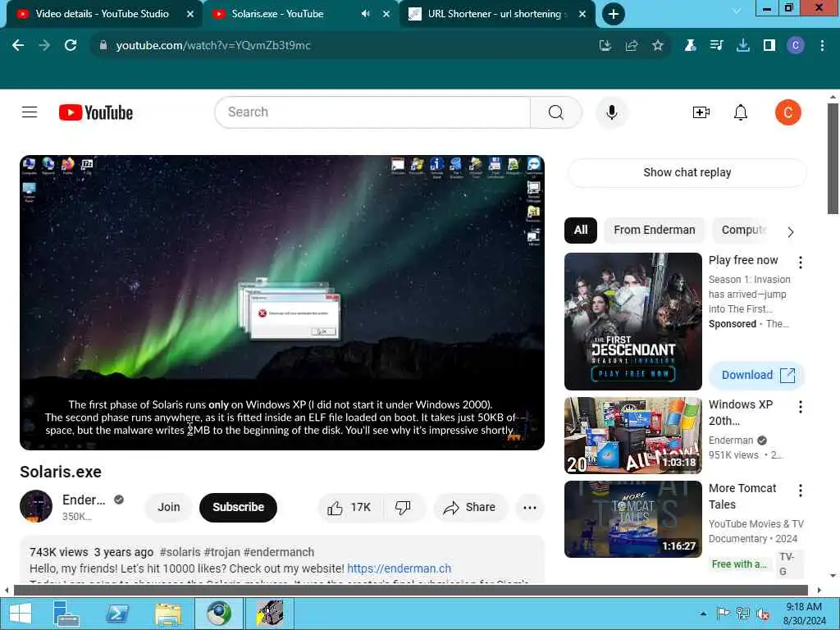Open the media controls icon in toolbar
This screenshot has width=840, height=630.
716,46
